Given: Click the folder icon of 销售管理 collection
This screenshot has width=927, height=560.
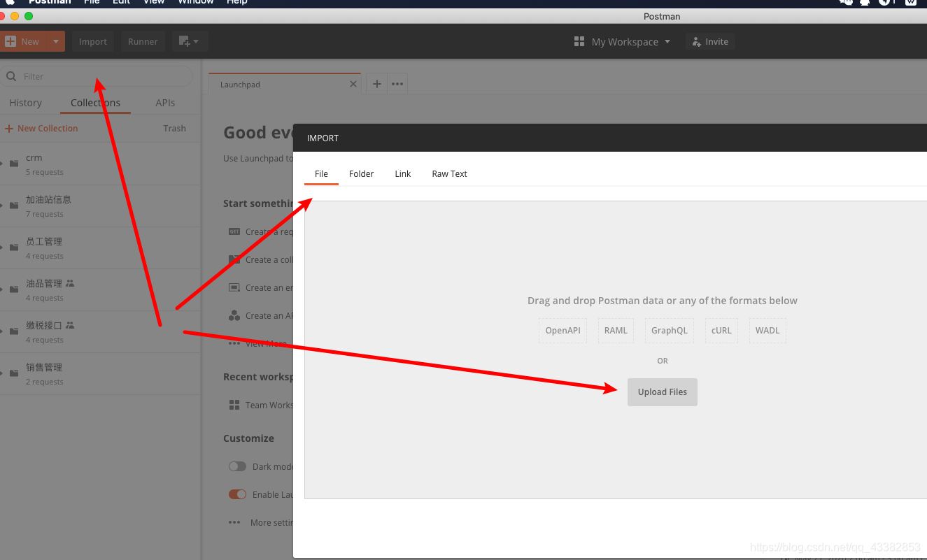Looking at the screenshot, I should [14, 373].
